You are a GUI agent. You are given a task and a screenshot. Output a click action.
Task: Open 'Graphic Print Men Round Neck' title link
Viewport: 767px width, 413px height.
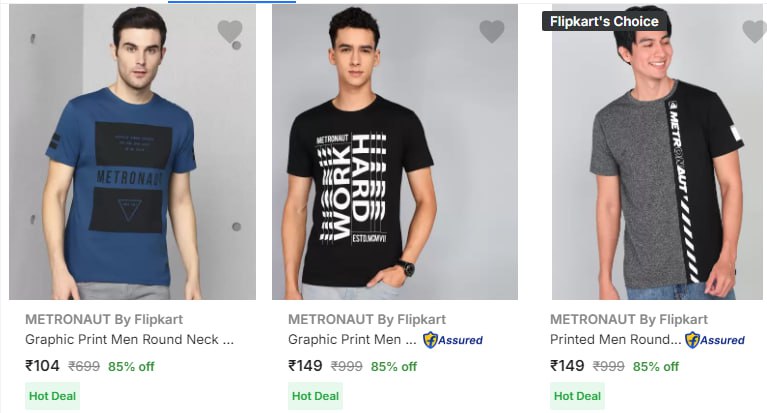coord(129,339)
